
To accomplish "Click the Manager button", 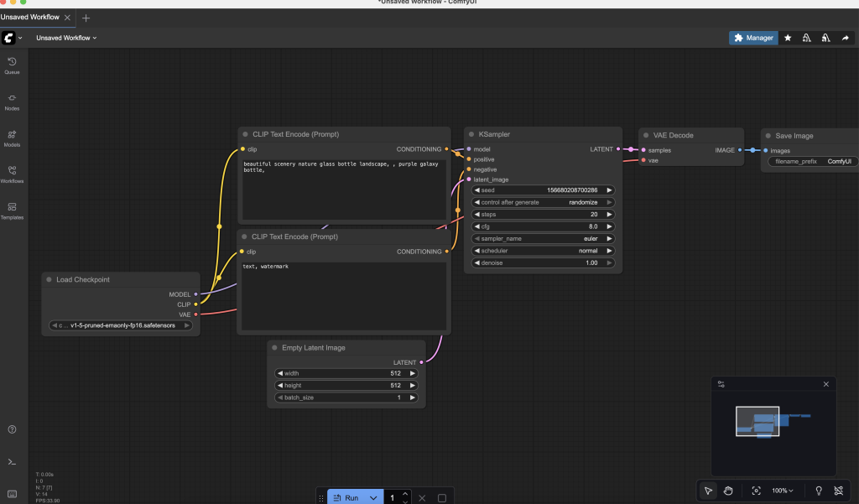I will (x=752, y=38).
